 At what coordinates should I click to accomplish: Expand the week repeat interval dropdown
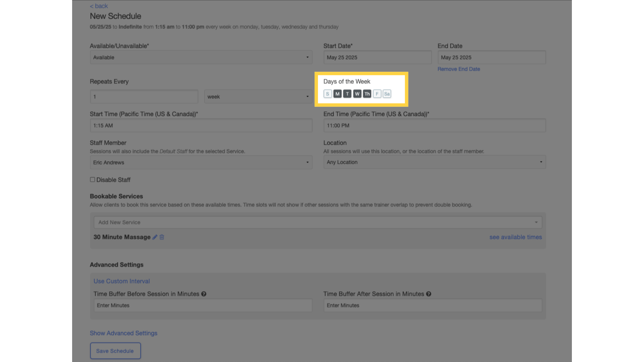pos(258,97)
